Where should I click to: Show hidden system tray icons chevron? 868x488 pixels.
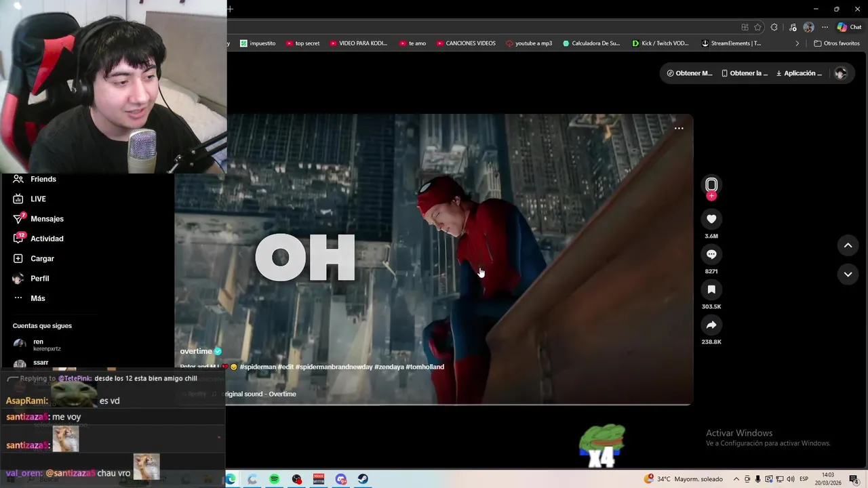pos(736,479)
